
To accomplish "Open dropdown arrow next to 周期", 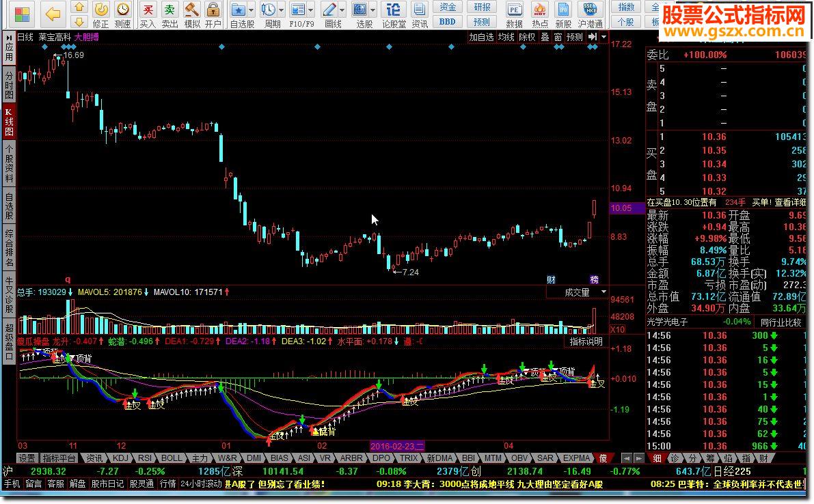I will pyautogui.click(x=282, y=10).
